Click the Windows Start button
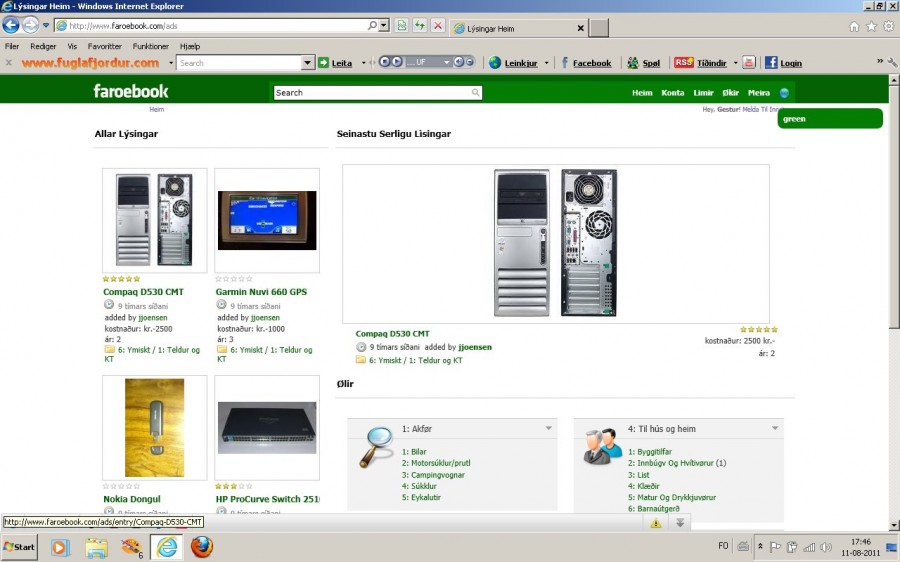This screenshot has width=900, height=562. click(19, 547)
